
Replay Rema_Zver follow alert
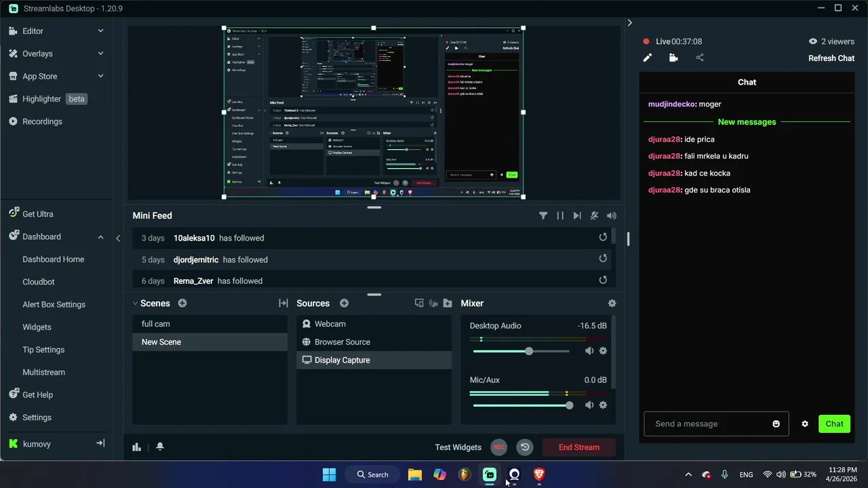pyautogui.click(x=603, y=280)
